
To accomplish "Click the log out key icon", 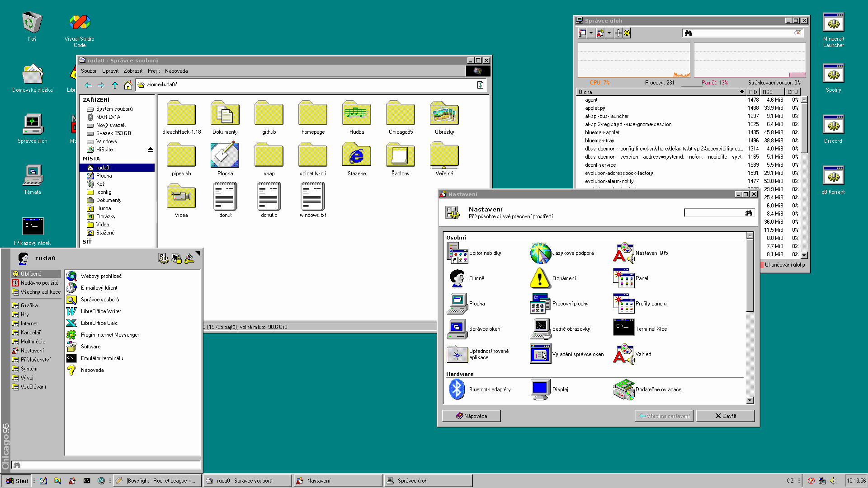I will [189, 258].
